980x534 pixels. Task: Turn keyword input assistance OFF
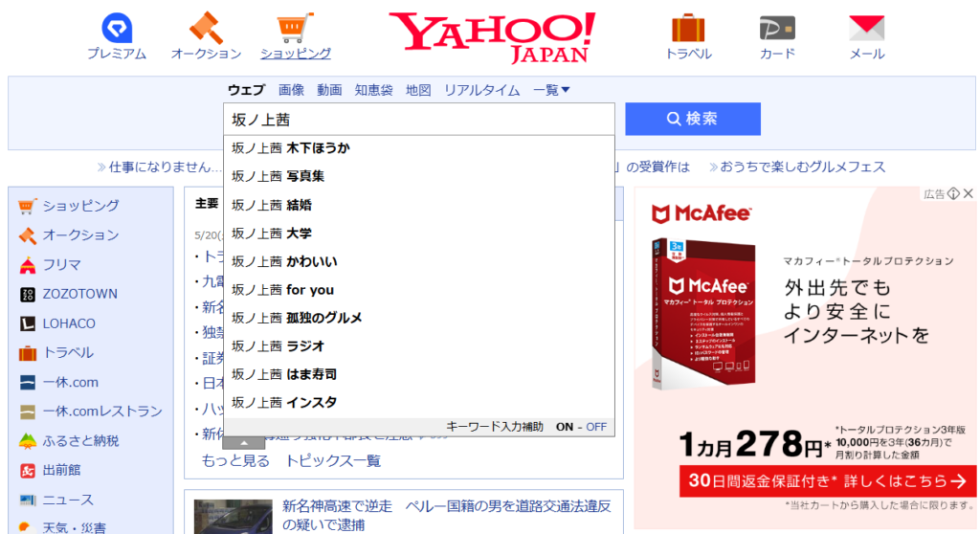596,427
